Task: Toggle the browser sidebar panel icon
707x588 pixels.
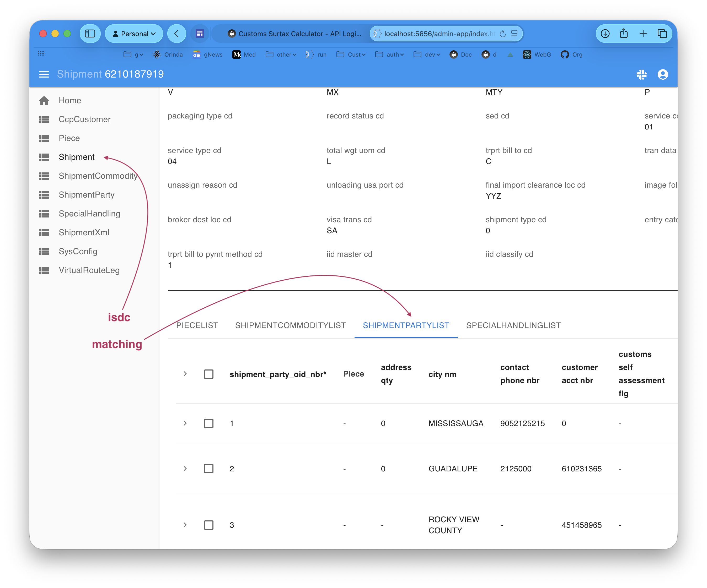Action: point(90,34)
